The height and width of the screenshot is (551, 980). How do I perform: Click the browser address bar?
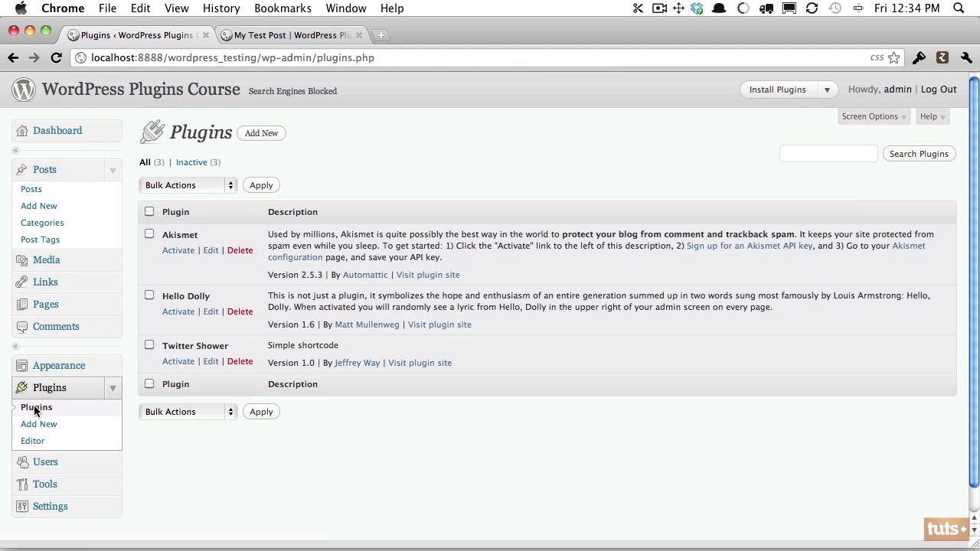475,57
